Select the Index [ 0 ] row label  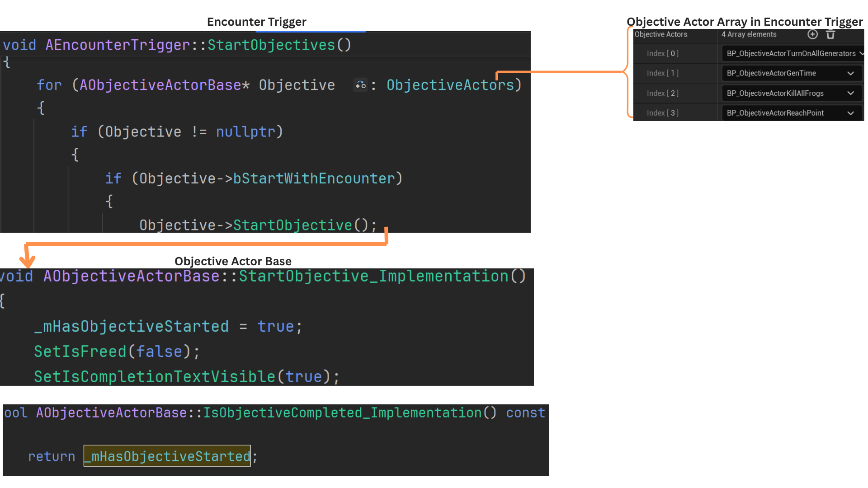[662, 53]
